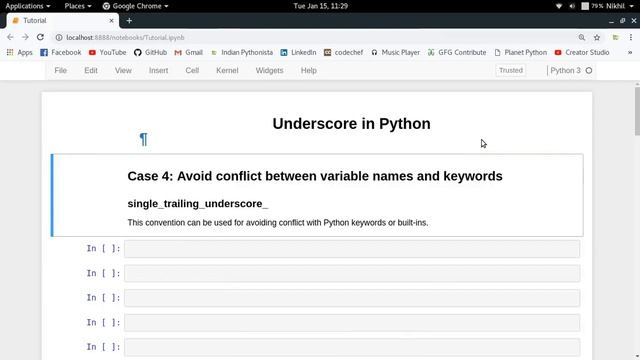Open the Google Chrome app menu in top bar
The image size is (640, 360).
136,6
